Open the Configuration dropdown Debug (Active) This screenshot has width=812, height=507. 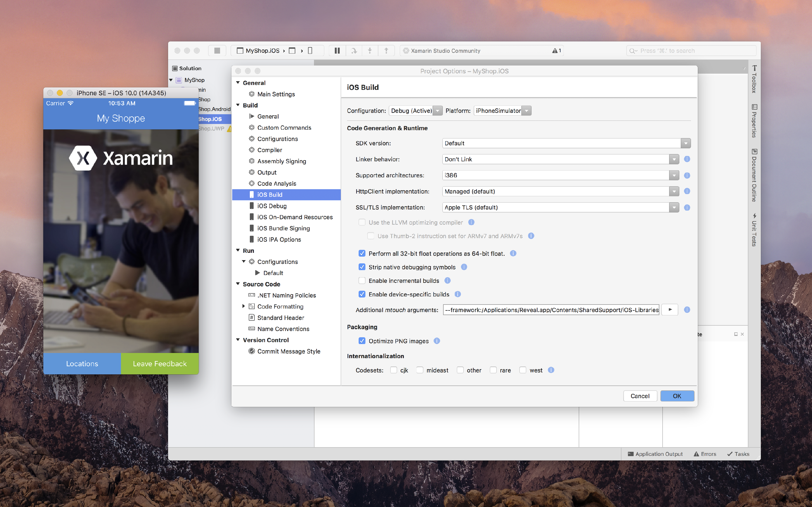pos(416,111)
